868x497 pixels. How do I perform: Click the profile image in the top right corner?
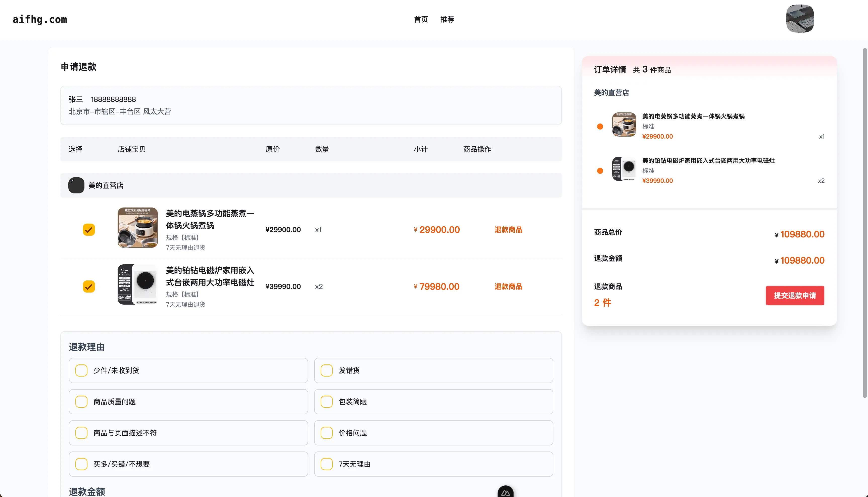(x=800, y=19)
